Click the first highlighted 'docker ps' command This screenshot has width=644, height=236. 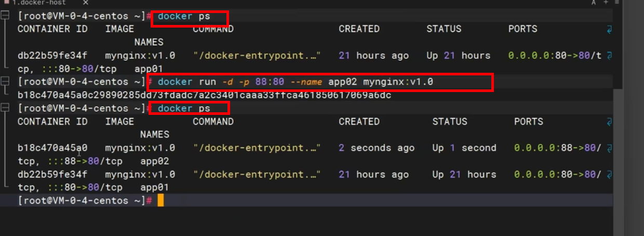[x=184, y=16]
